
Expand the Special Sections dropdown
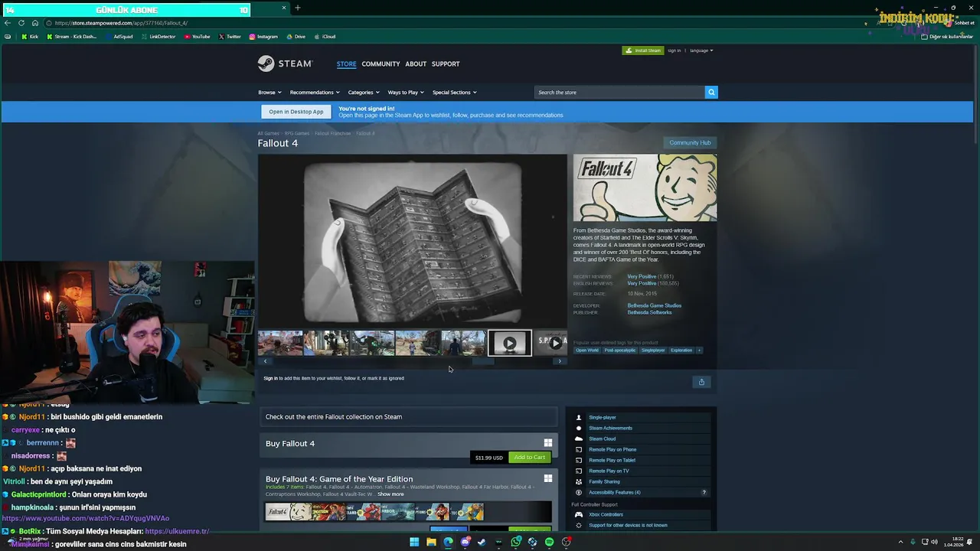[x=455, y=93]
